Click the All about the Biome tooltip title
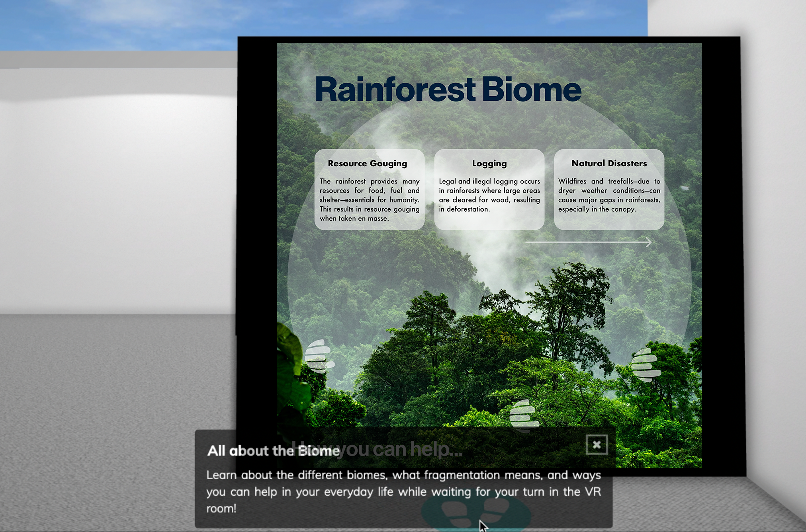This screenshot has height=532, width=806. tap(273, 451)
